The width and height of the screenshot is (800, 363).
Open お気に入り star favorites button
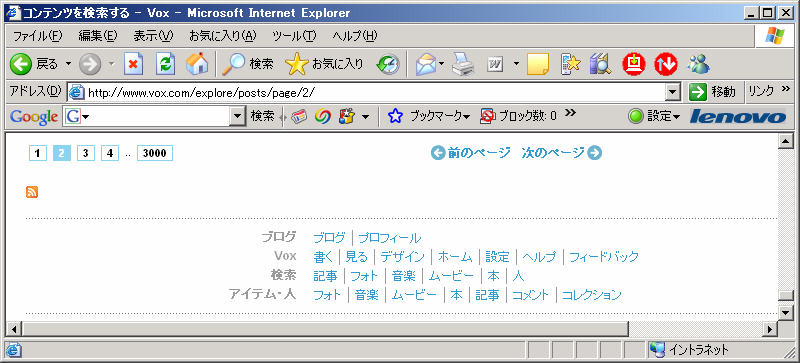click(324, 64)
